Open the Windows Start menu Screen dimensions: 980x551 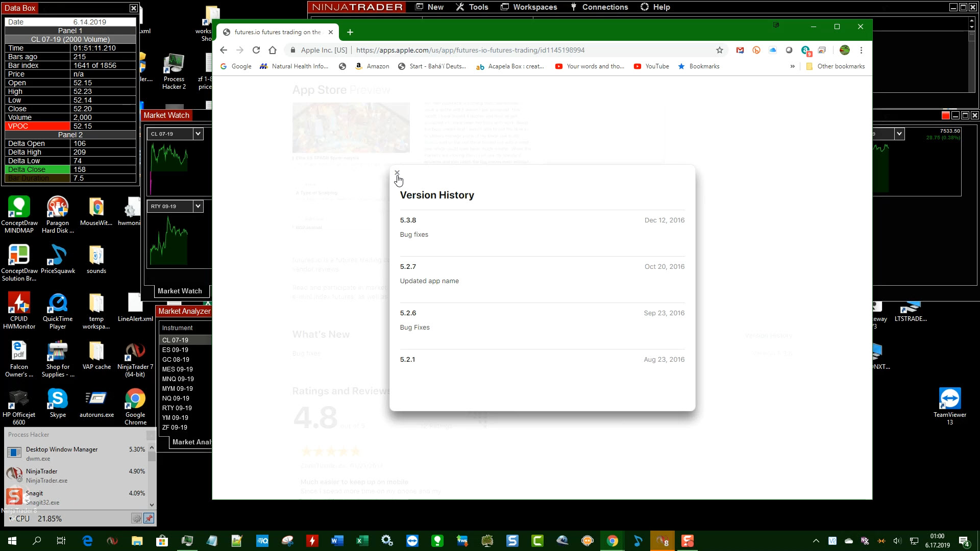pos(12,541)
